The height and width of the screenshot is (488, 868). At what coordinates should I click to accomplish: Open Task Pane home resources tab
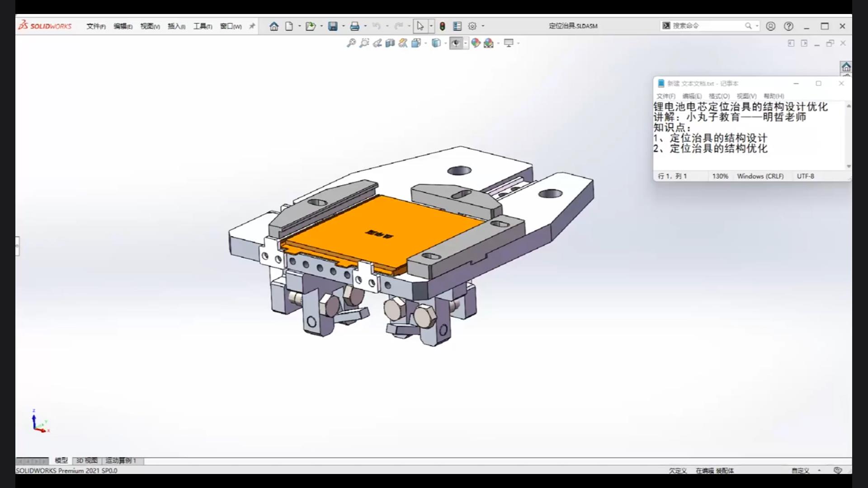846,67
